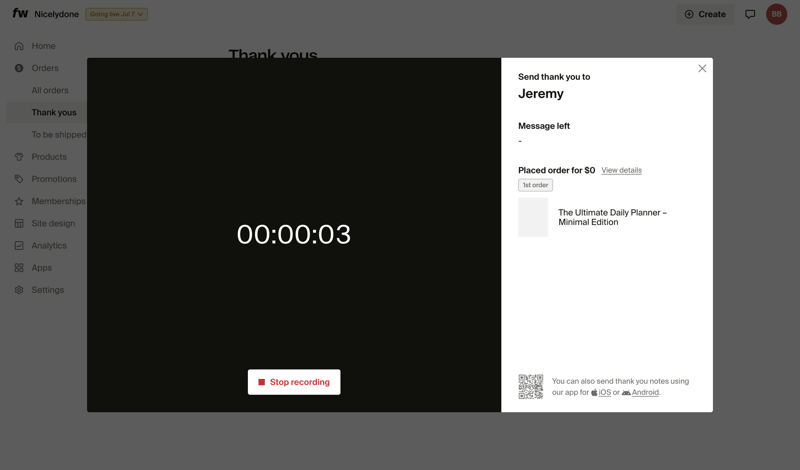Click the Memberships star icon
The height and width of the screenshot is (470, 800).
coord(19,201)
